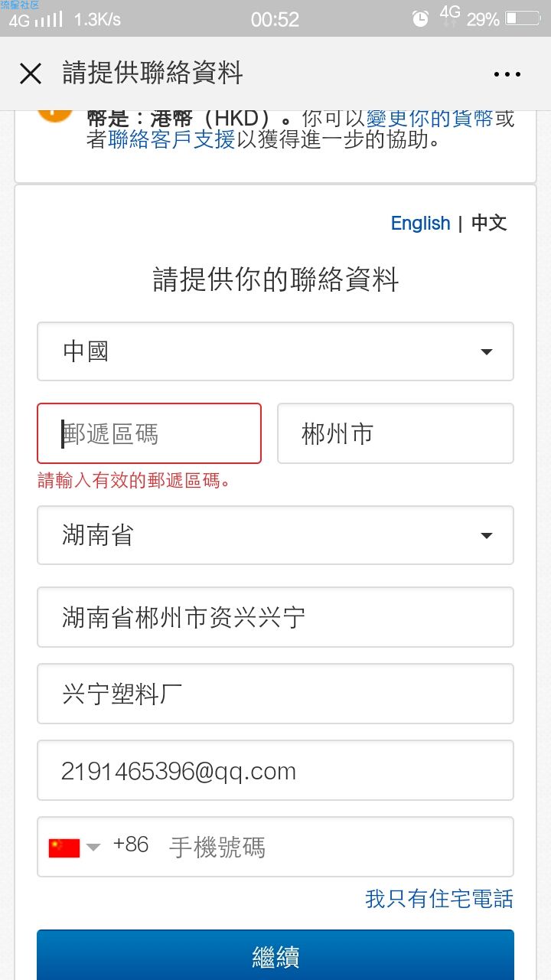Tap the battery indicator in status bar
Screen dimensions: 551x980
click(523, 18)
